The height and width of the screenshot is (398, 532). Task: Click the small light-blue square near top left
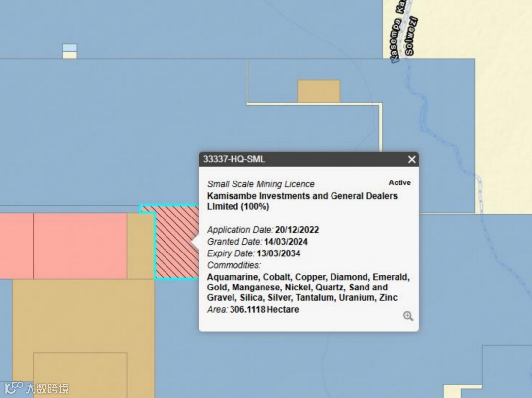tap(69, 47)
